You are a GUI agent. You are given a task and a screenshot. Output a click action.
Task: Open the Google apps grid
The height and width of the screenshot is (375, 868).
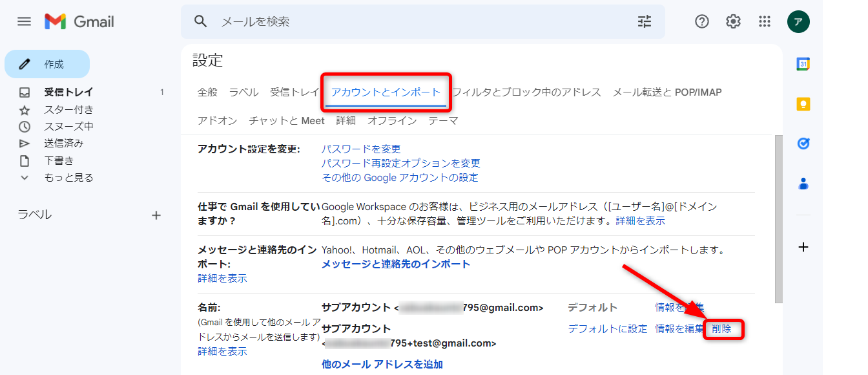[x=765, y=21]
